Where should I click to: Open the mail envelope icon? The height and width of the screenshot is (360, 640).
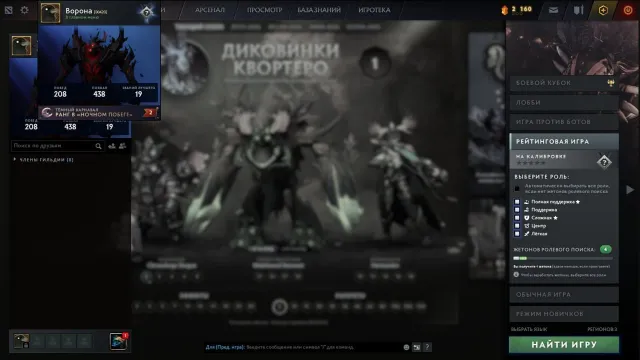pos(553,10)
